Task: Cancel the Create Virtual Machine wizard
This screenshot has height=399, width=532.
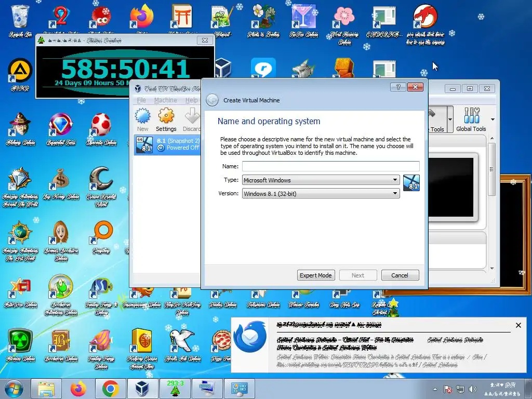Action: [400, 275]
